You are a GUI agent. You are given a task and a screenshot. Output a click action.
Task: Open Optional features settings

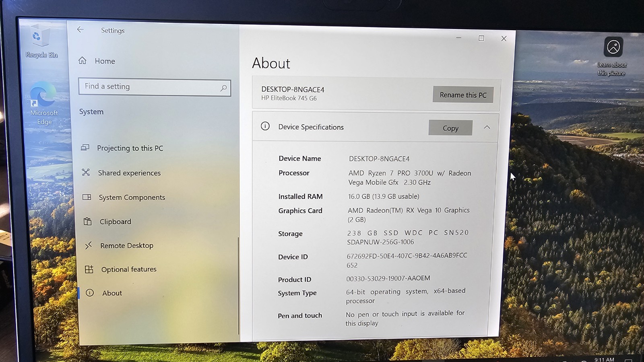pos(129,269)
